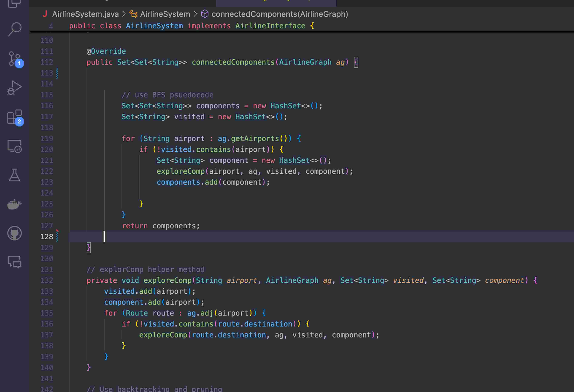574x392 pixels.
Task: Click the exploreComp call on line 122
Action: coord(181,171)
